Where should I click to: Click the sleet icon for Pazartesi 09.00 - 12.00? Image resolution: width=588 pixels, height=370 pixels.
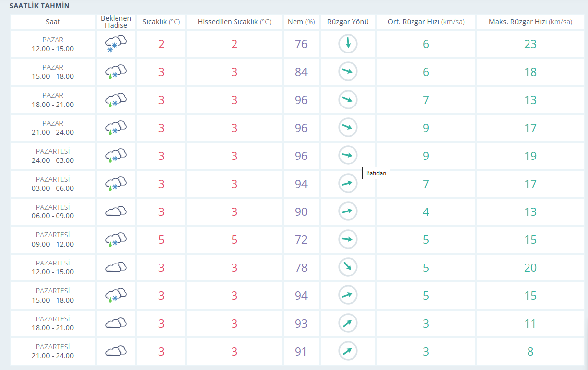click(116, 240)
